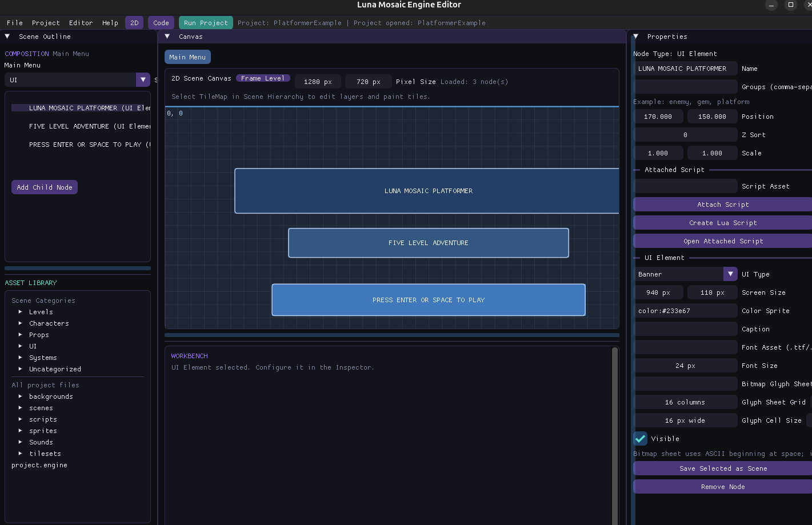812x525 pixels.
Task: Collapse the Scene Outline panel triangle
Action: (x=7, y=36)
